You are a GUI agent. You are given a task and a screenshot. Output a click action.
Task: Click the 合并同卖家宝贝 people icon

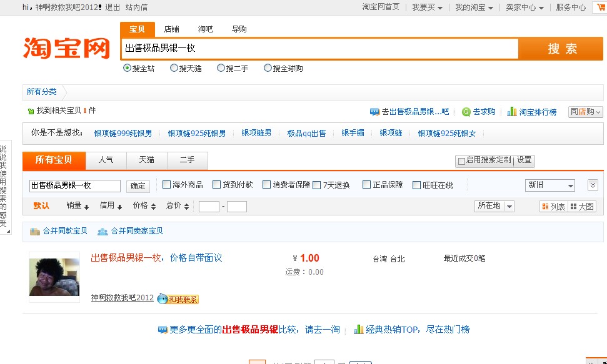[x=103, y=231]
